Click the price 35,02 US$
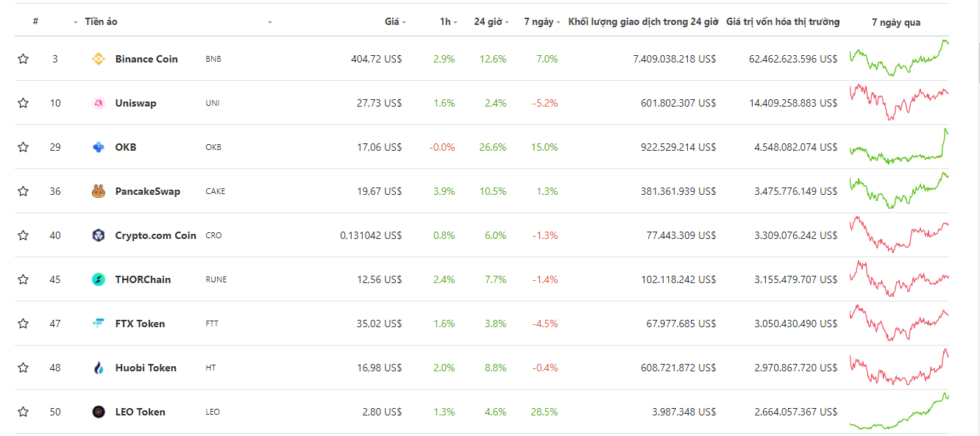Screen dimensions: 980x436 (380, 324)
